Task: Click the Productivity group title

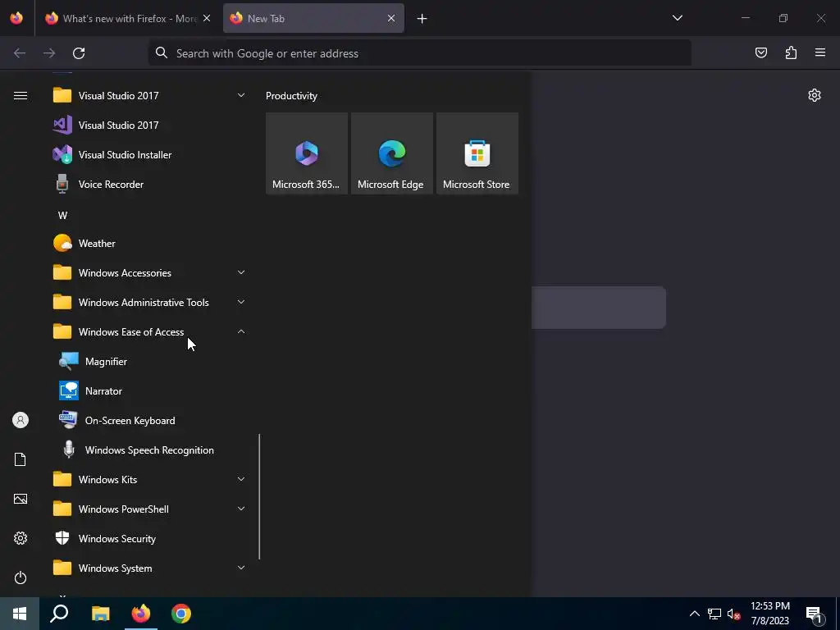Action: 291,96
